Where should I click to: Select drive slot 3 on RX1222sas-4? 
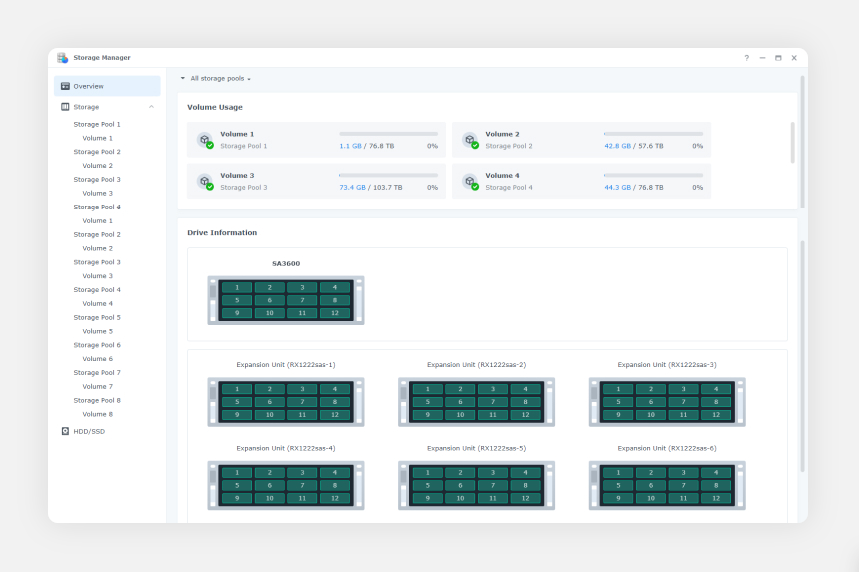click(x=302, y=472)
